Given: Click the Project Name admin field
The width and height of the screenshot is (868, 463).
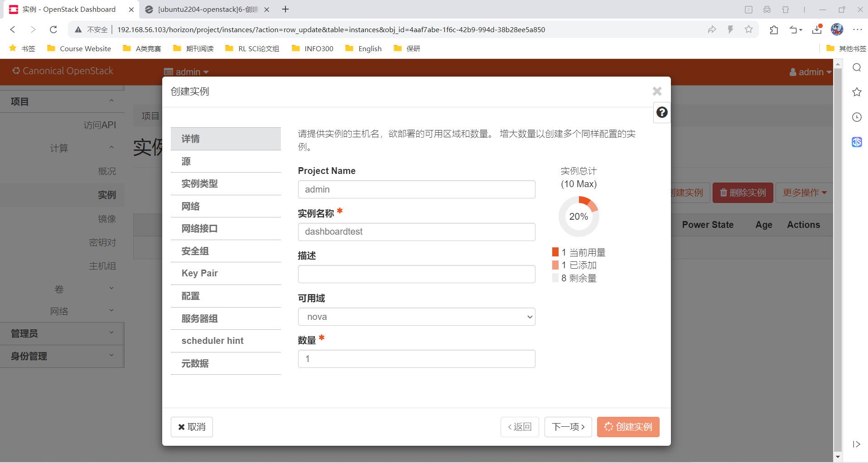Looking at the screenshot, I should (416, 189).
